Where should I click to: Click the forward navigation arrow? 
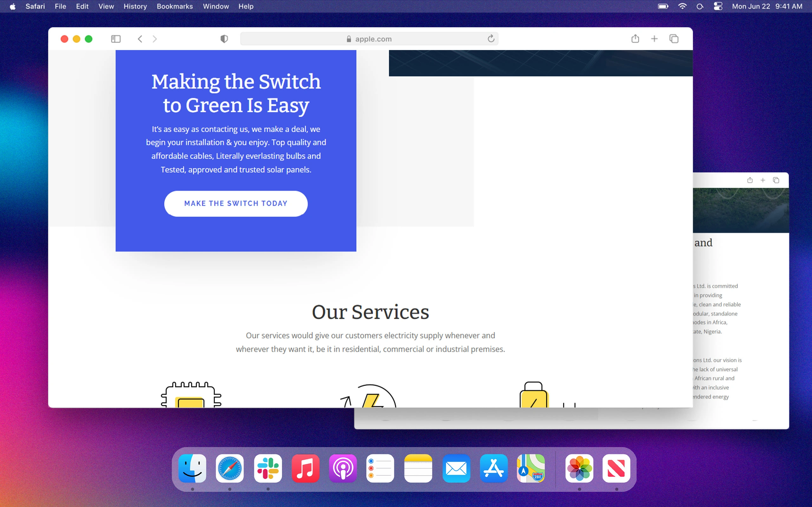point(155,39)
